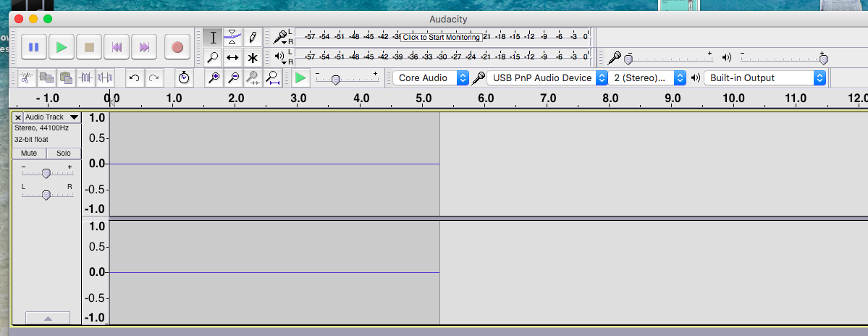
Task: Click the Undo arrow
Action: 134,78
